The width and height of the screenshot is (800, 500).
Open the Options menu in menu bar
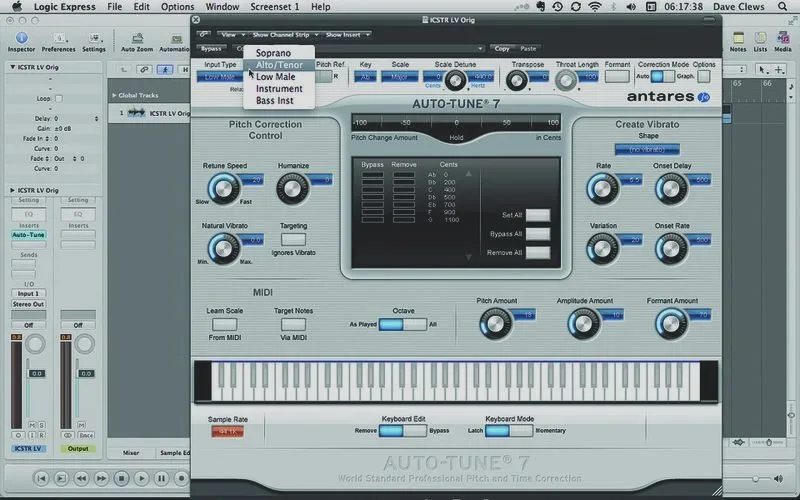click(178, 7)
